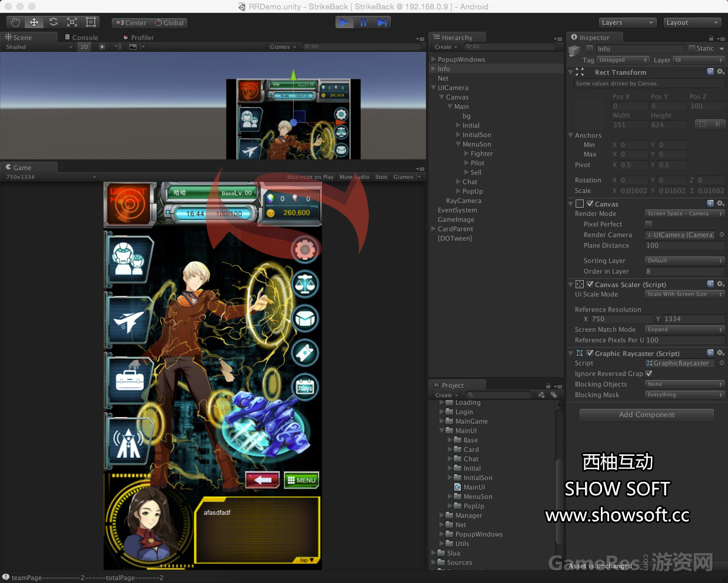728x583 pixels.
Task: Pause the game playback
Action: (363, 22)
